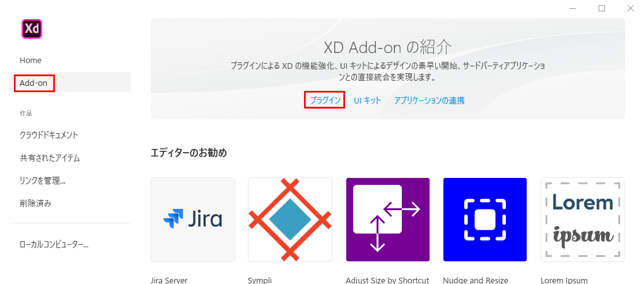Show 削除済み items
This screenshot has height=284, width=644.
pos(35,203)
